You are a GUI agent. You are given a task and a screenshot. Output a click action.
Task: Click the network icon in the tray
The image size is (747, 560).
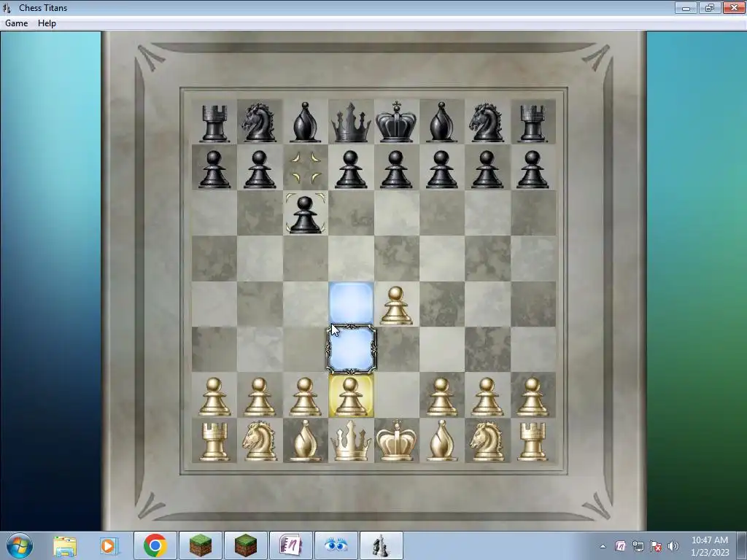(x=638, y=546)
